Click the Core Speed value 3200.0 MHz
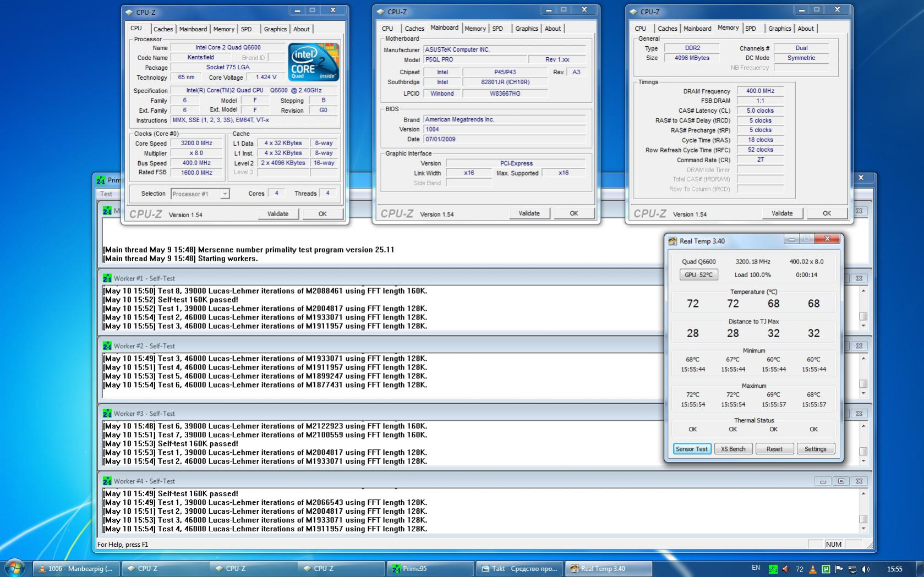924x577 pixels. coord(196,143)
